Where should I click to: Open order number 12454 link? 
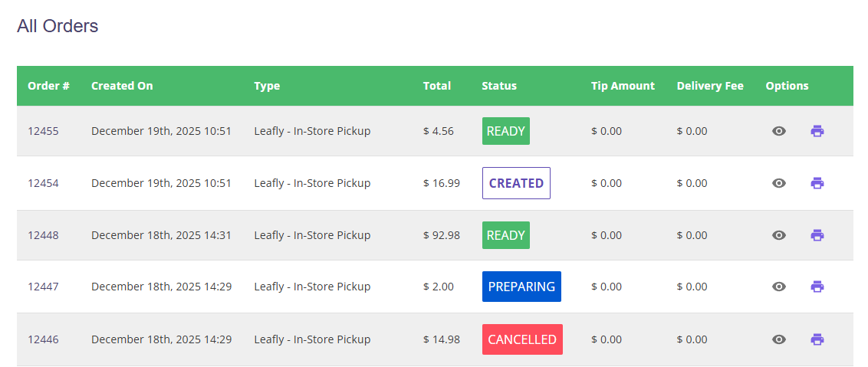coord(43,183)
